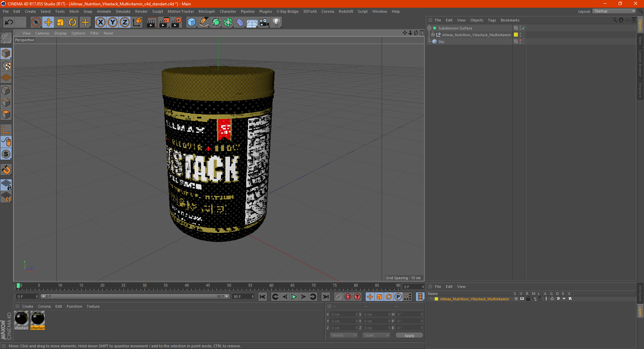Open the Layout Startup dropdown
Image resolution: width=644 pixels, height=349 pixels.
tap(614, 11)
